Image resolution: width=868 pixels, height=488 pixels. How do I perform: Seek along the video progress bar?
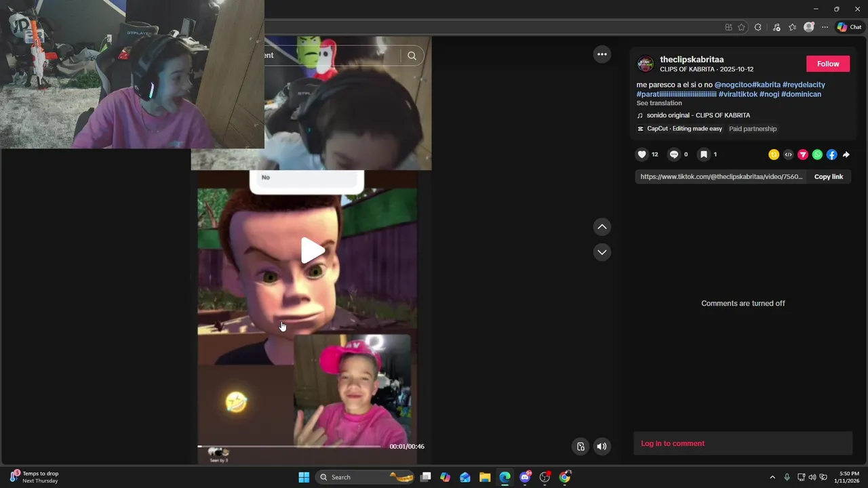tap(290, 447)
